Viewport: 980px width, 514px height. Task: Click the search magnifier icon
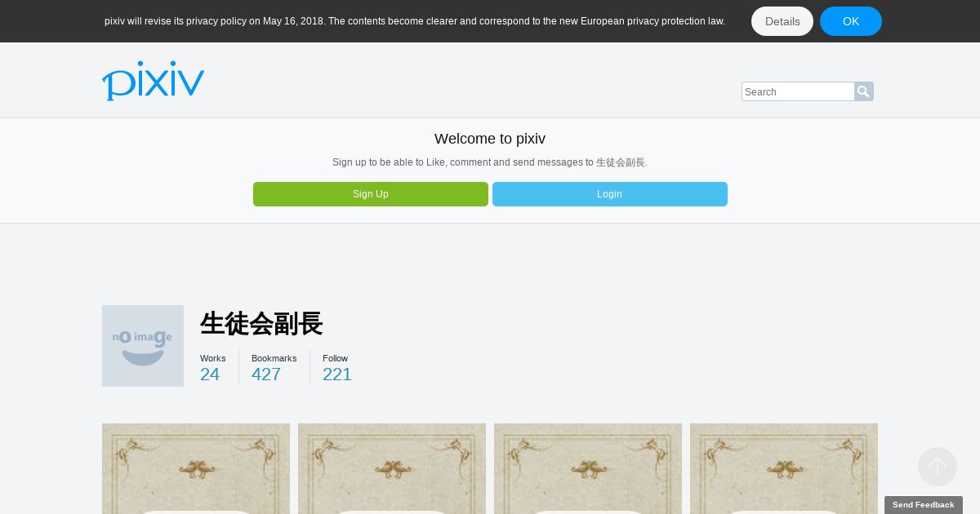point(864,91)
